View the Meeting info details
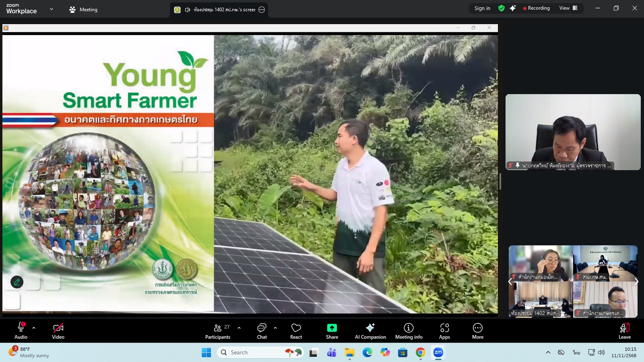 tap(409, 330)
